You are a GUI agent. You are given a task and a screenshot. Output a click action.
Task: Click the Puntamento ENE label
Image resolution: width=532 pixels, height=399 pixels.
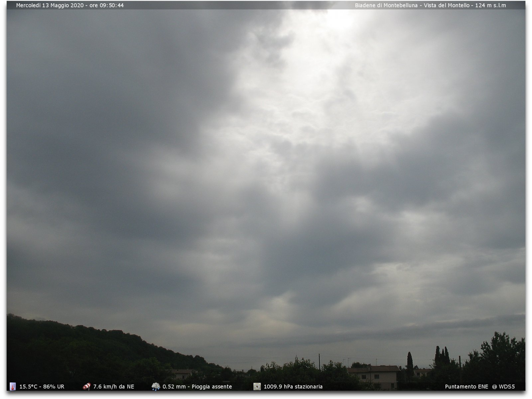(x=466, y=387)
